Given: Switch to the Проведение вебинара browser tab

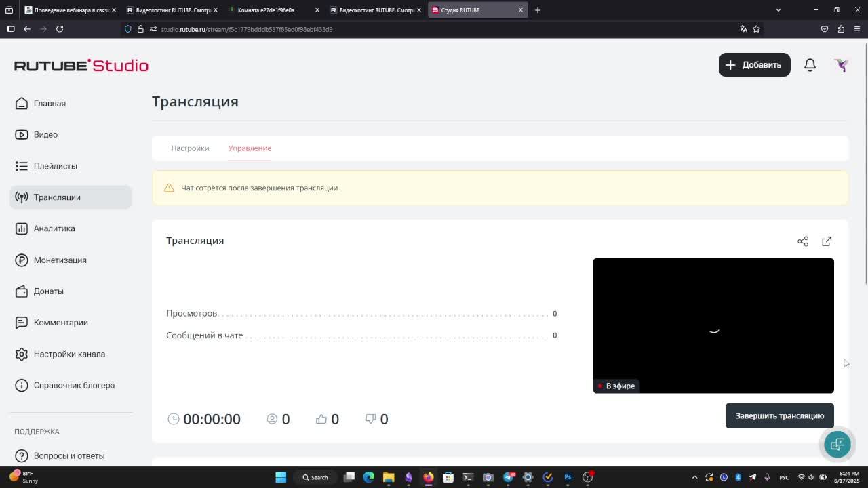Looking at the screenshot, I should 71,10.
